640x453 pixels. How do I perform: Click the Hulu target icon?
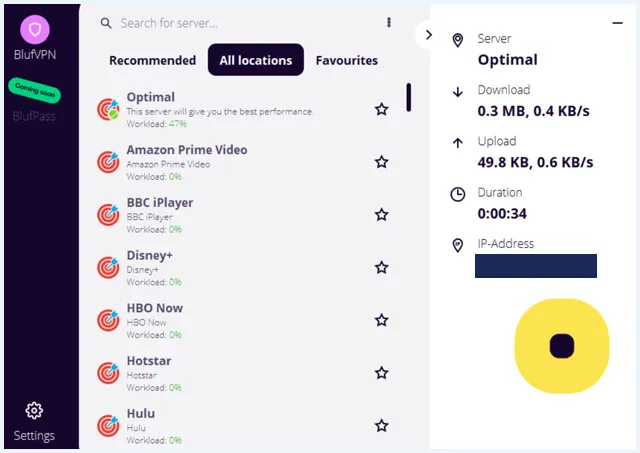[x=108, y=426]
